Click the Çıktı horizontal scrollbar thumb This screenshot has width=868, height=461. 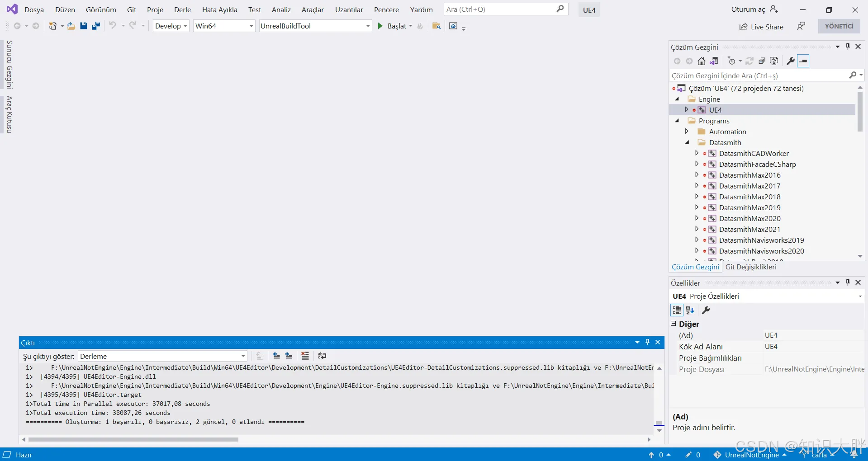pos(133,439)
